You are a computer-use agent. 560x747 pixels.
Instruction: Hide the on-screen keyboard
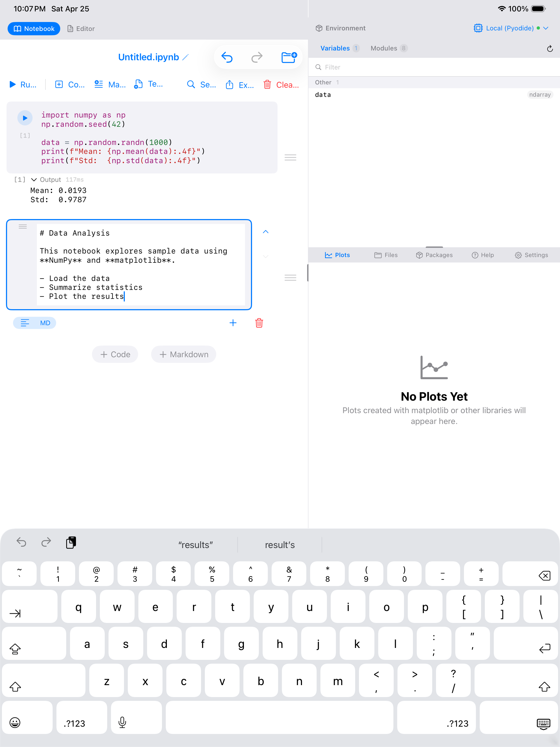519,718
